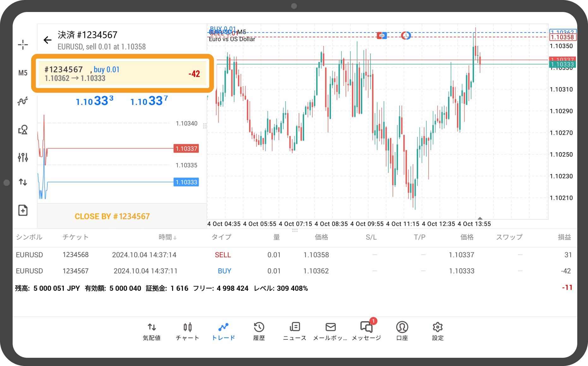588x366 pixels.
Task: Click the small triangle marker on the time axis
Action: 480,218
